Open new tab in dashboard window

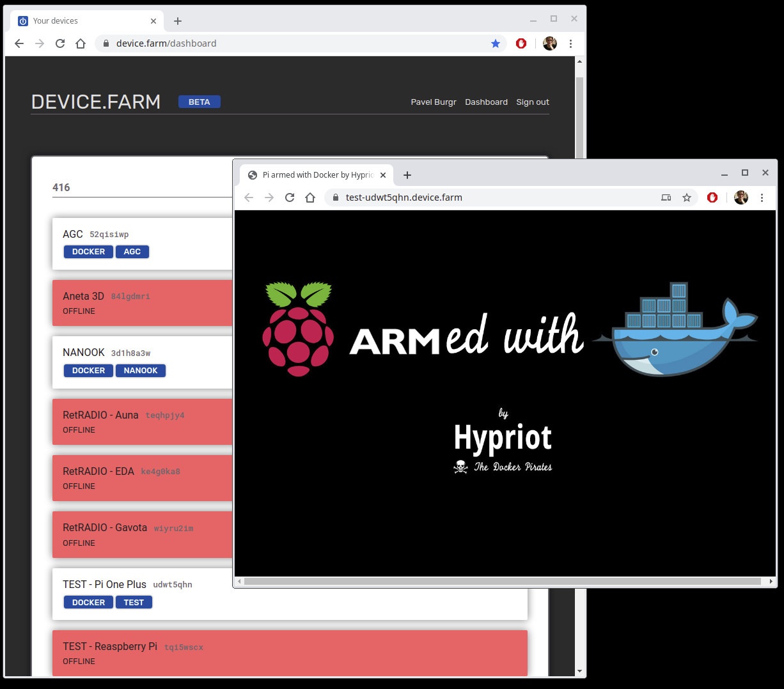[178, 21]
